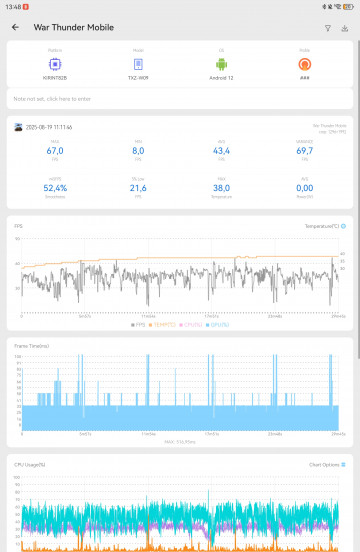Click the TXZ-W09 model label
Image resolution: width=360 pixels, height=552 pixels.
click(138, 78)
